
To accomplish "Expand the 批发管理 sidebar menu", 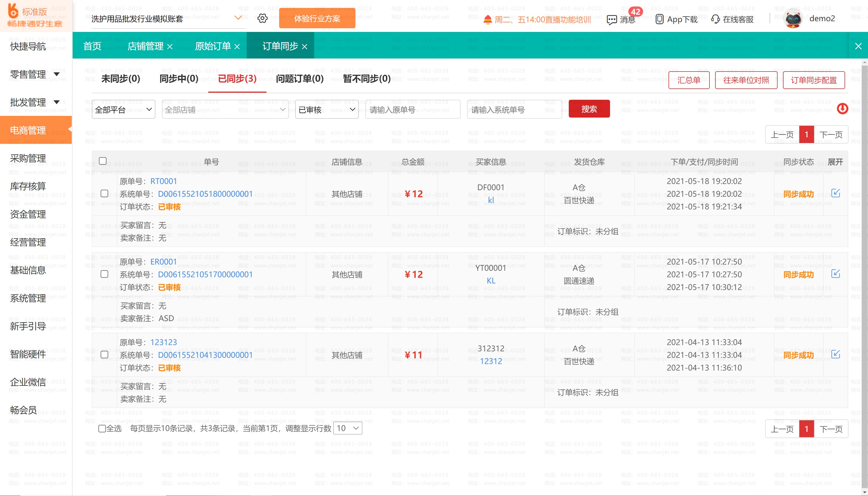I will click(57, 102).
